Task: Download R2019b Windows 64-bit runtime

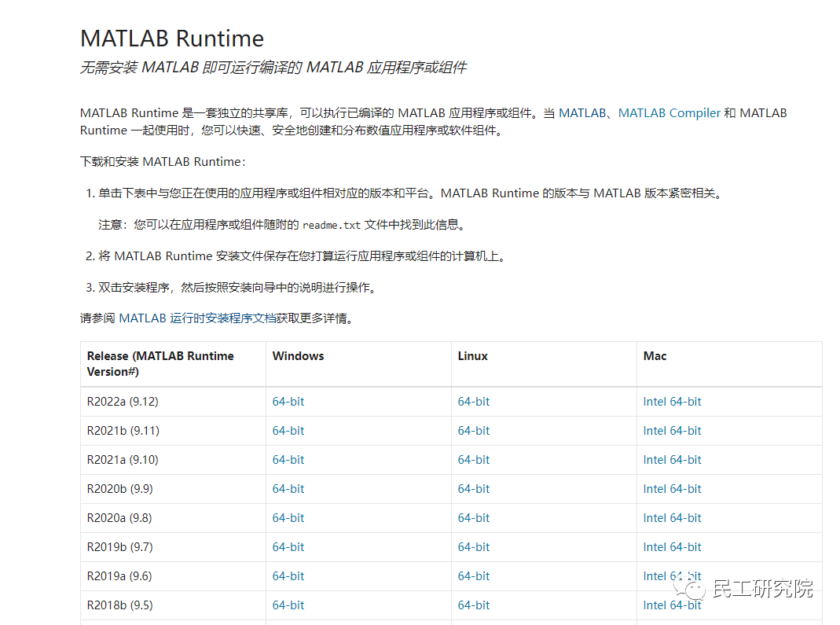Action: (x=288, y=546)
